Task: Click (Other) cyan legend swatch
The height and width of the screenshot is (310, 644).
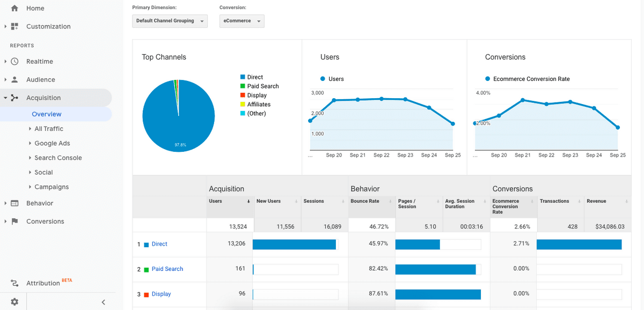Action: (243, 114)
